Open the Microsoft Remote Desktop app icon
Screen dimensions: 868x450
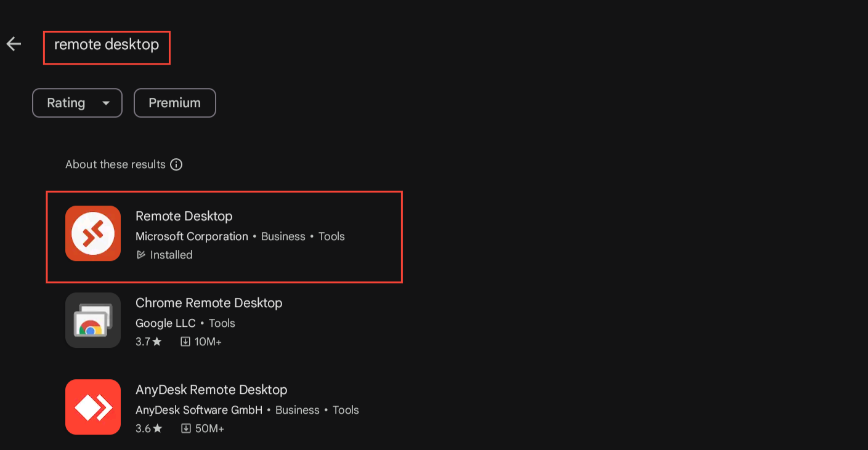pos(93,233)
